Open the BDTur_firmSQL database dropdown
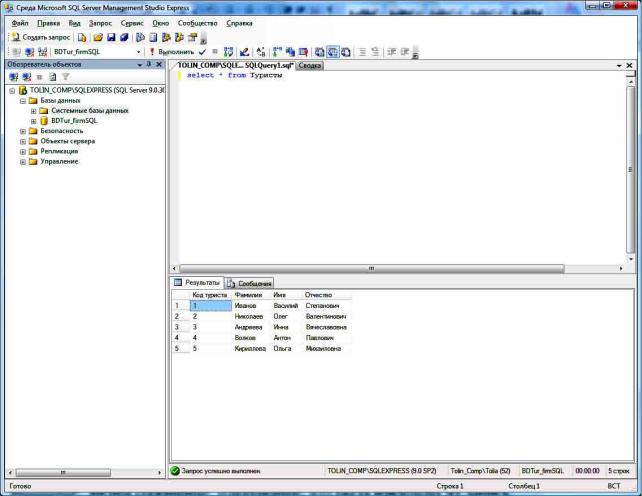Viewport: 642px width, 496px height. (138, 52)
